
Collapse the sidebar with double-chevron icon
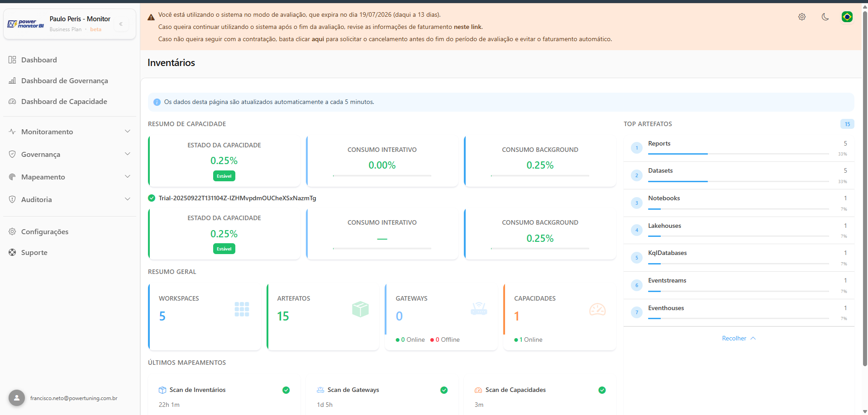tap(121, 24)
